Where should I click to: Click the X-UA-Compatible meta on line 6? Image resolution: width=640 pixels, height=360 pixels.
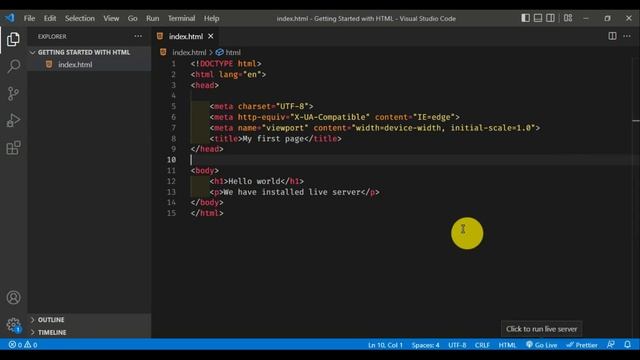pos(335,117)
